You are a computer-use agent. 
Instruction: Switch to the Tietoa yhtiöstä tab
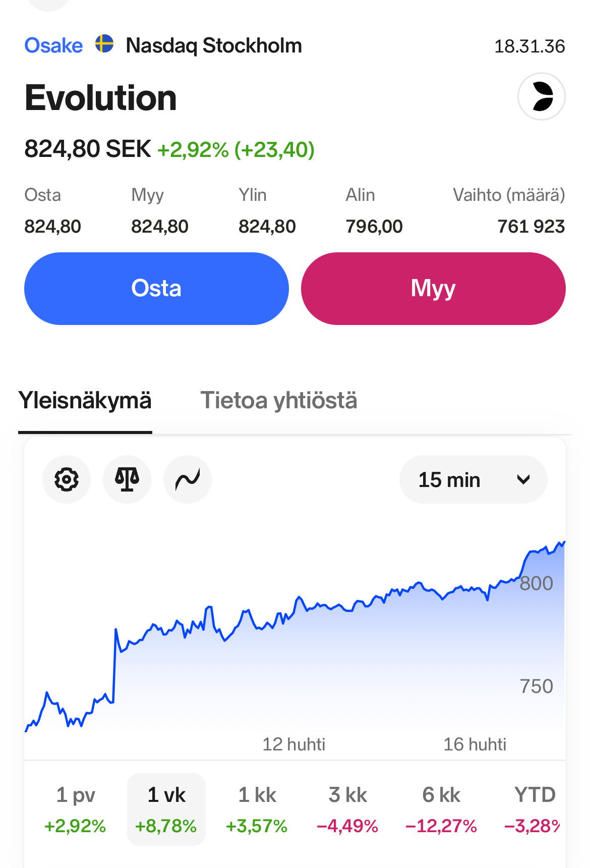[x=279, y=400]
